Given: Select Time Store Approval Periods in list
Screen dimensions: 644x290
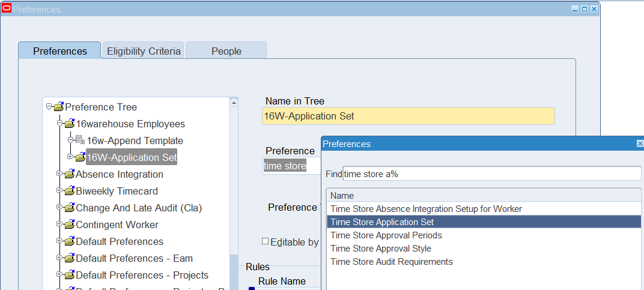Looking at the screenshot, I should click(386, 235).
